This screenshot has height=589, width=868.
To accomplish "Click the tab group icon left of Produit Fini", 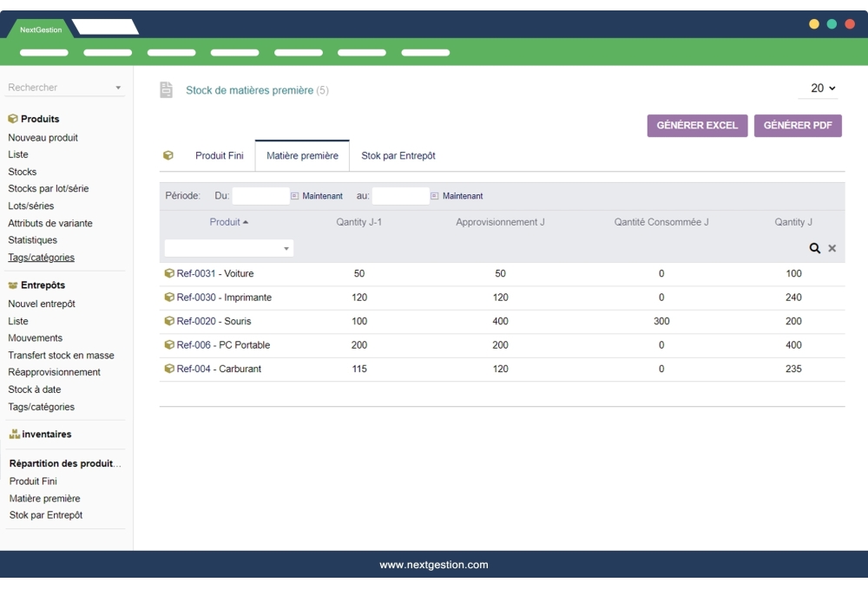I will point(166,156).
